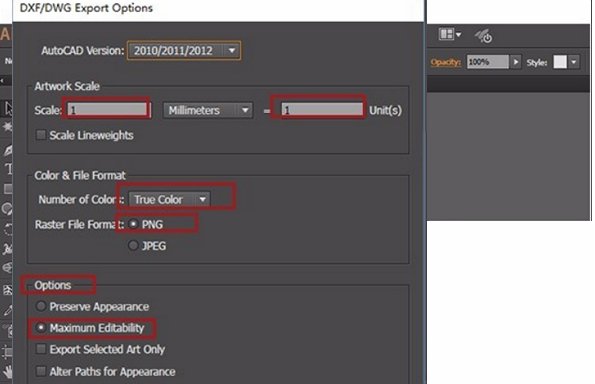Select the Preserve Appearance option
Image resolution: width=595 pixels, height=384 pixels.
pos(41,306)
